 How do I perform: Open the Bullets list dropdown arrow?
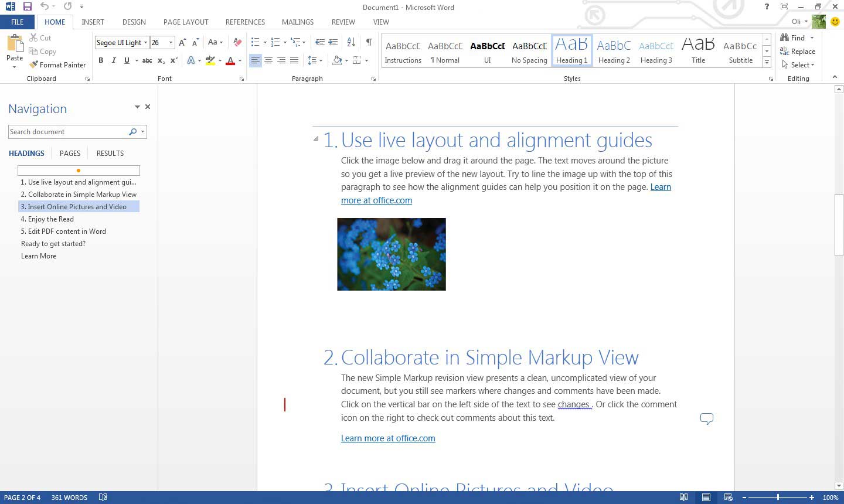[265, 42]
